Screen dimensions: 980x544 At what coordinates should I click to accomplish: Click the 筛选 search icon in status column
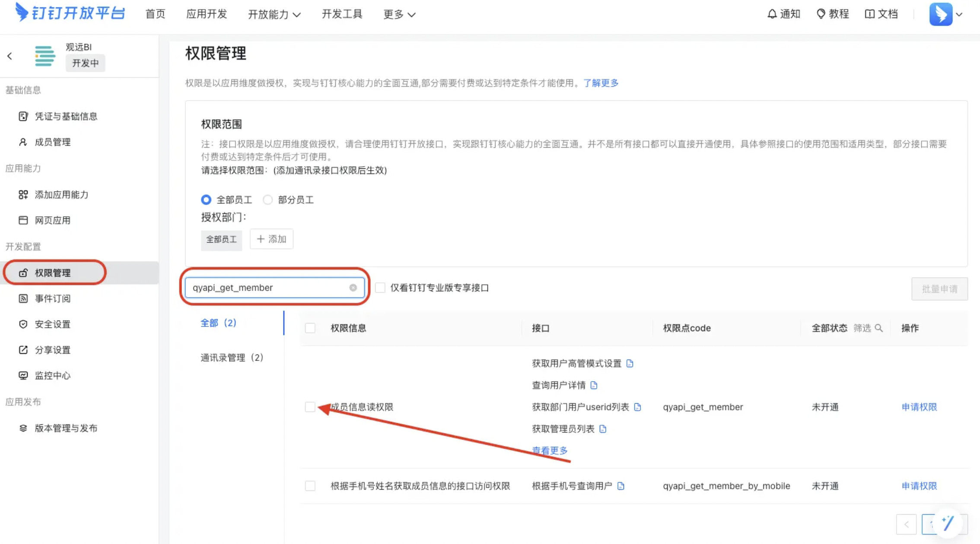(878, 328)
